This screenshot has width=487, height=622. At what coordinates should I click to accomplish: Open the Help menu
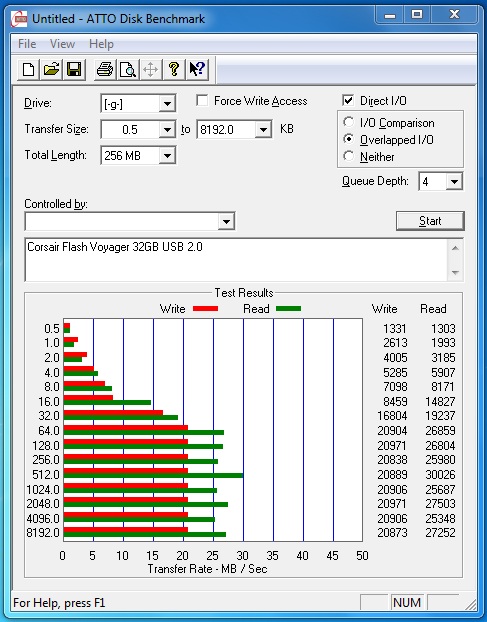(x=101, y=44)
